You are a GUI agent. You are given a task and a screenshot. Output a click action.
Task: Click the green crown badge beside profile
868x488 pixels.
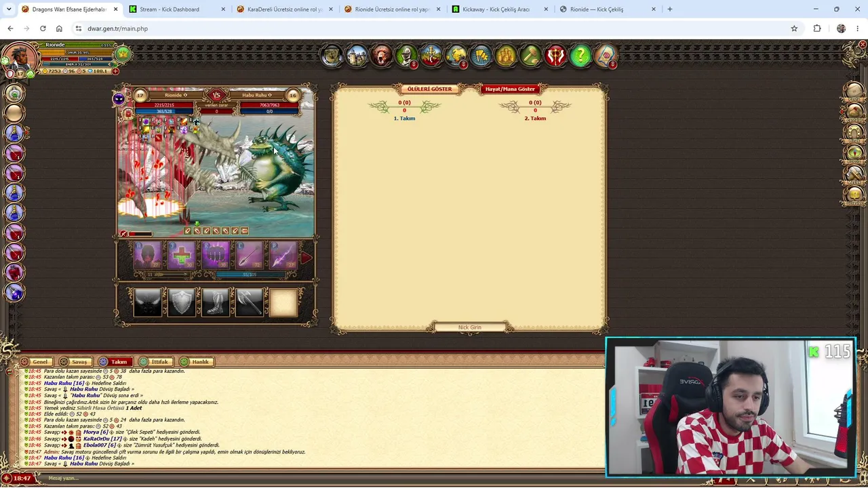pos(123,54)
